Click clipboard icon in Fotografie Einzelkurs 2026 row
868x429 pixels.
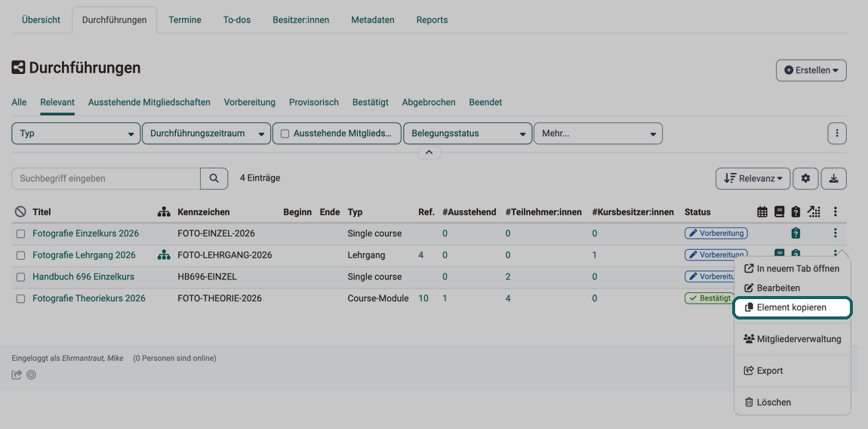tap(796, 233)
